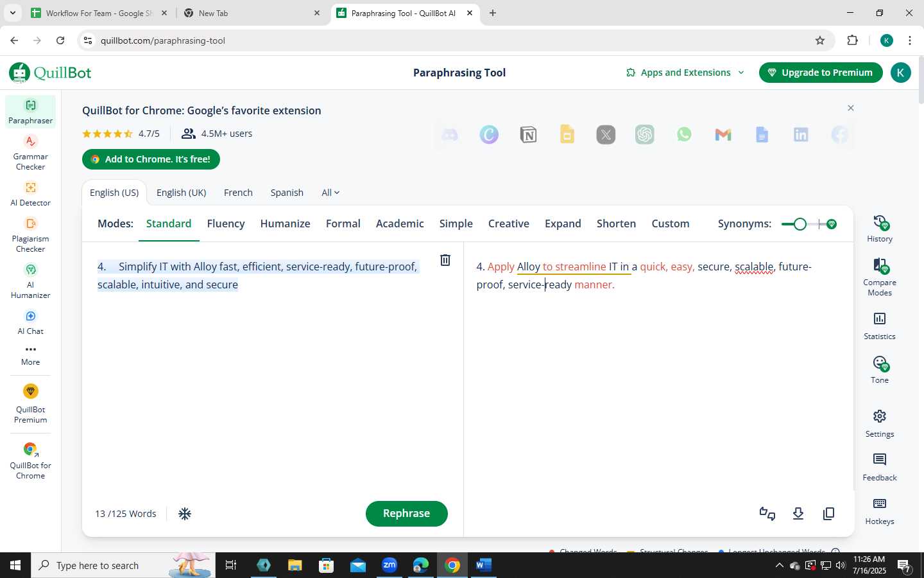Open Plagiarism Checker from sidebar
This screenshot has width=924, height=578.
pyautogui.click(x=30, y=234)
